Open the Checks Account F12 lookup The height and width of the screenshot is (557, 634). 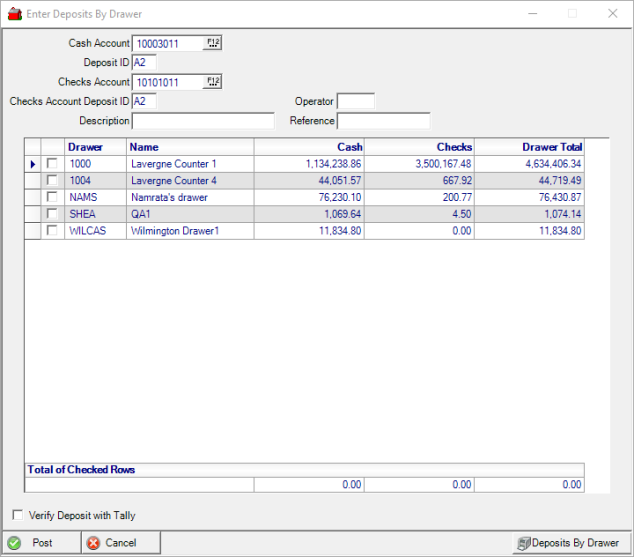click(213, 82)
